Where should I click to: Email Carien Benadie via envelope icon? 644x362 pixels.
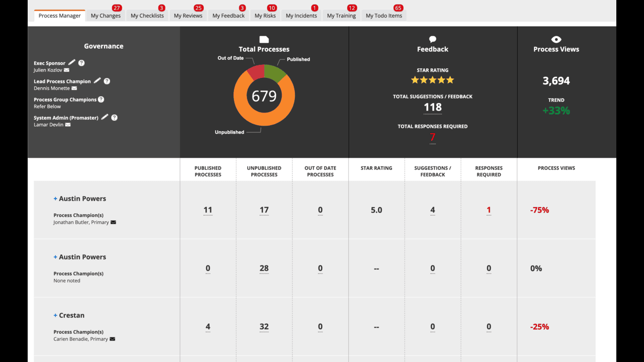112,339
